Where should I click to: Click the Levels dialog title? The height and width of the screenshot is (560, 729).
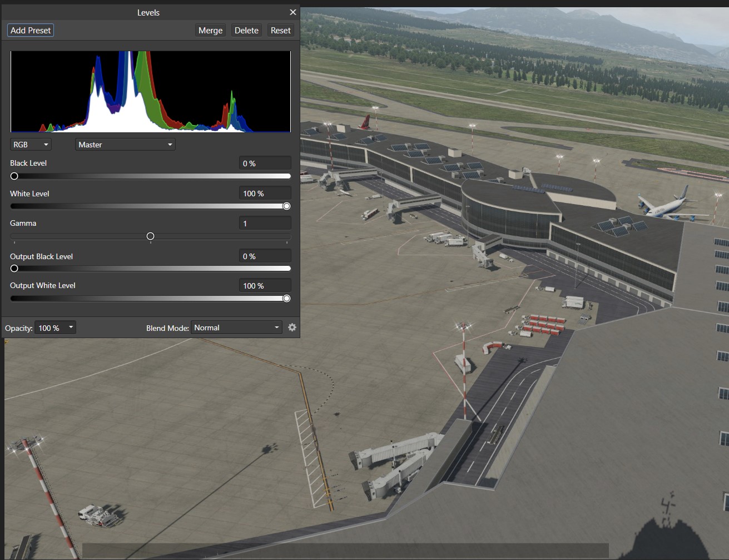click(x=148, y=12)
